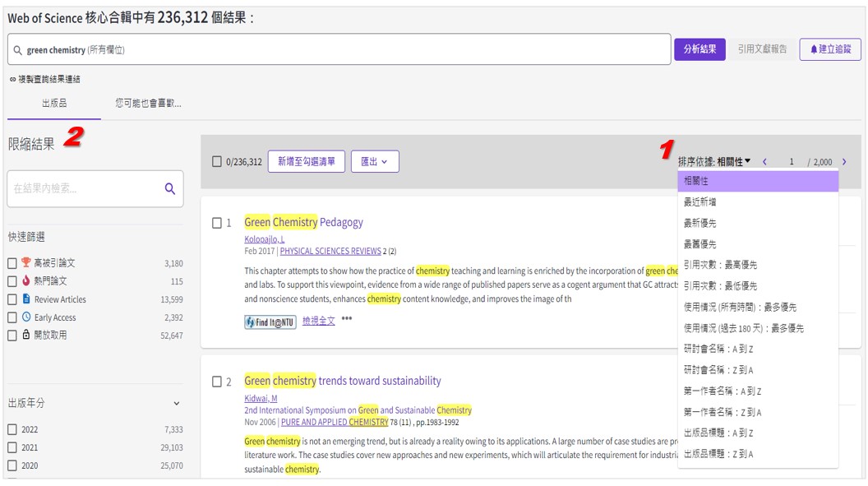Click the link icon for copying query link
This screenshot has width=868, height=486.
pyautogui.click(x=12, y=80)
